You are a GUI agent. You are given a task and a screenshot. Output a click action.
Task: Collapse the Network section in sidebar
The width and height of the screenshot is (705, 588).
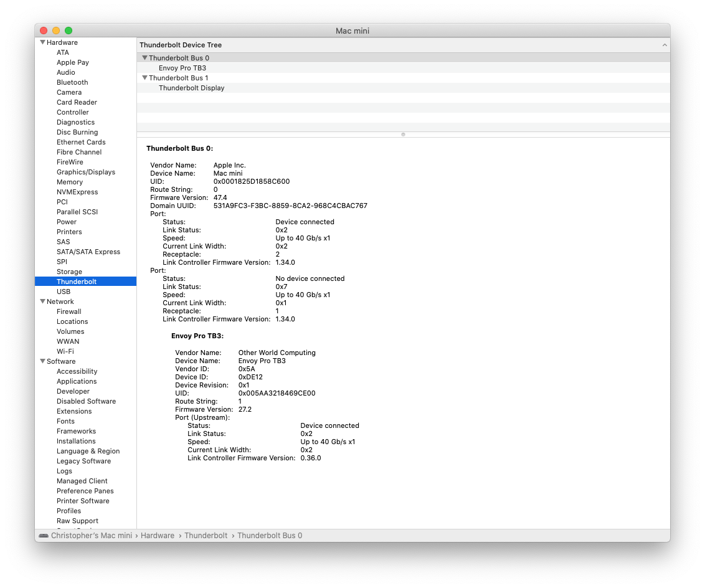click(42, 301)
